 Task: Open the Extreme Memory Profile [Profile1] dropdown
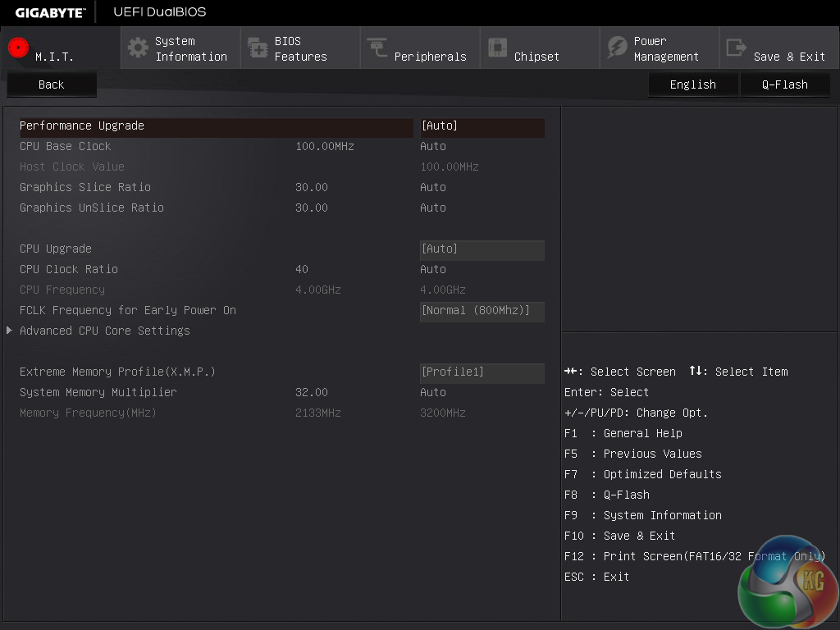[482, 372]
